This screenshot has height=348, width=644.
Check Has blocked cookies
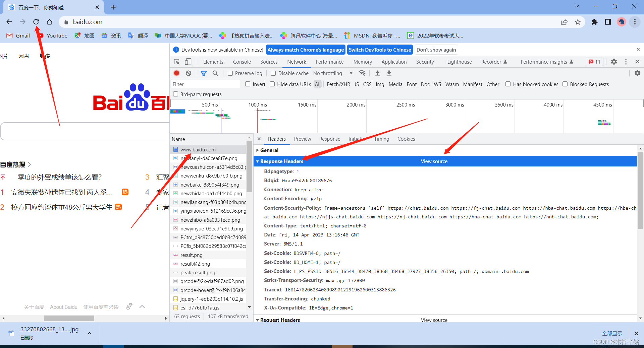click(508, 84)
